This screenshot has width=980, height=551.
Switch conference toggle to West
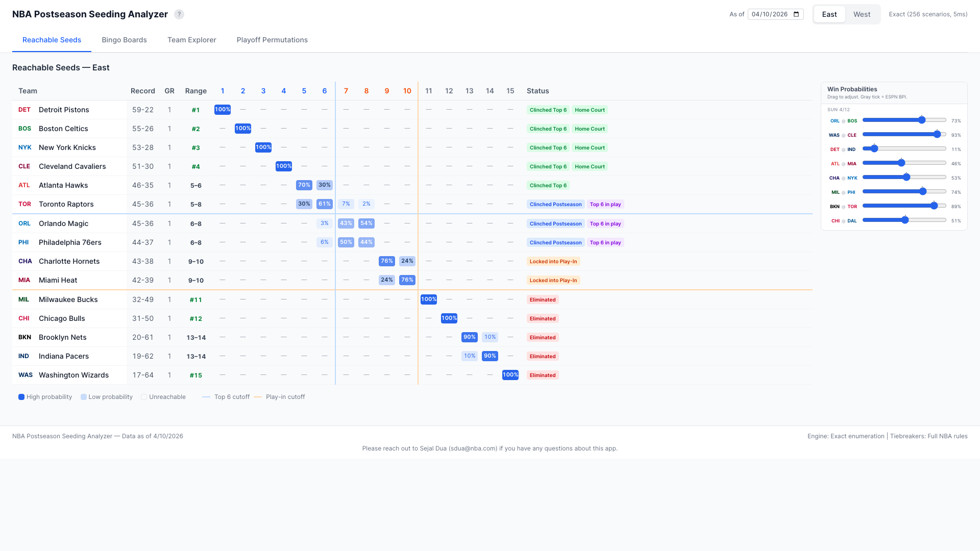point(862,14)
